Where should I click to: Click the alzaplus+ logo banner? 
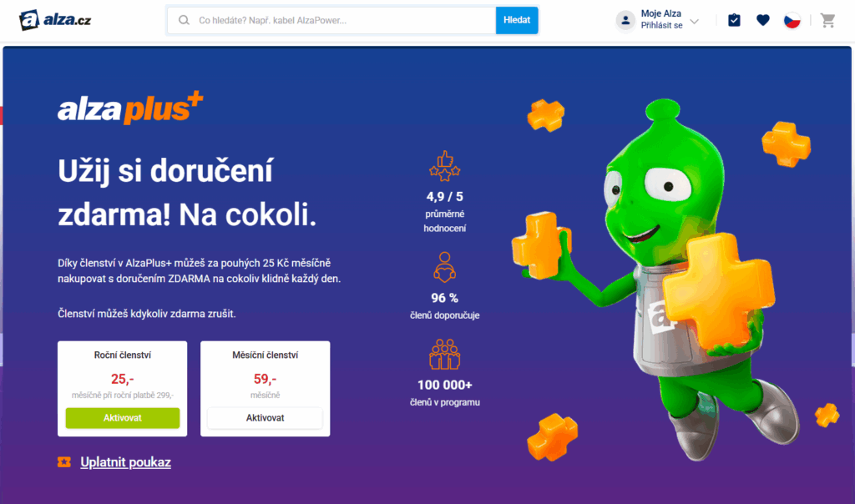coord(130,108)
